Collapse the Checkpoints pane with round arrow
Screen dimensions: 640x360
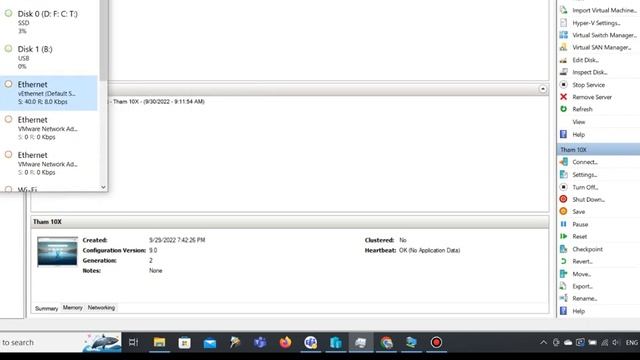coord(542,89)
